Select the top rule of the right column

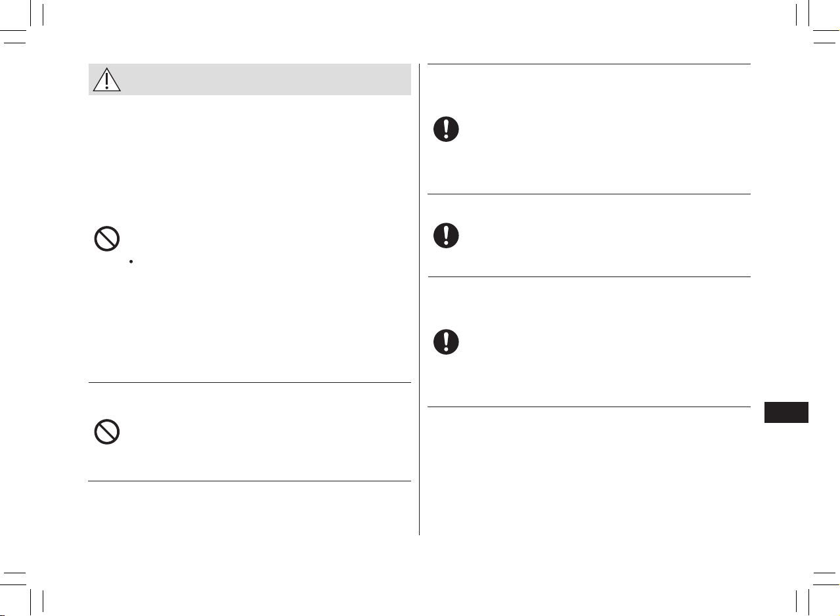coord(589,64)
